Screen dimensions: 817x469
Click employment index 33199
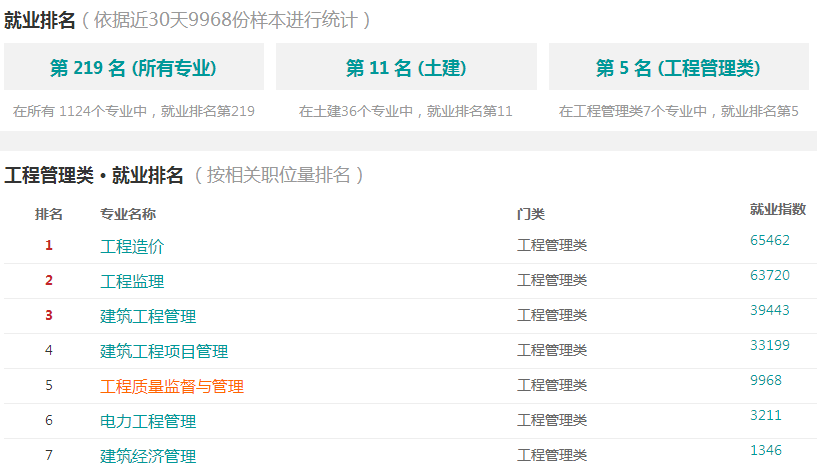coord(770,345)
